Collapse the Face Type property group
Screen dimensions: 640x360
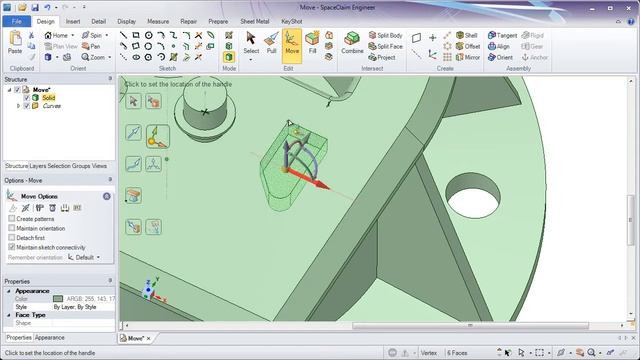[9, 315]
